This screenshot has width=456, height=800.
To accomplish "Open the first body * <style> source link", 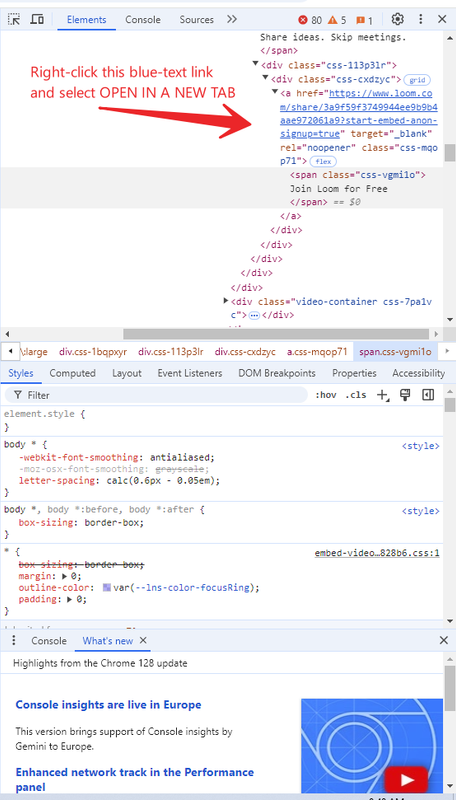I will (420, 446).
